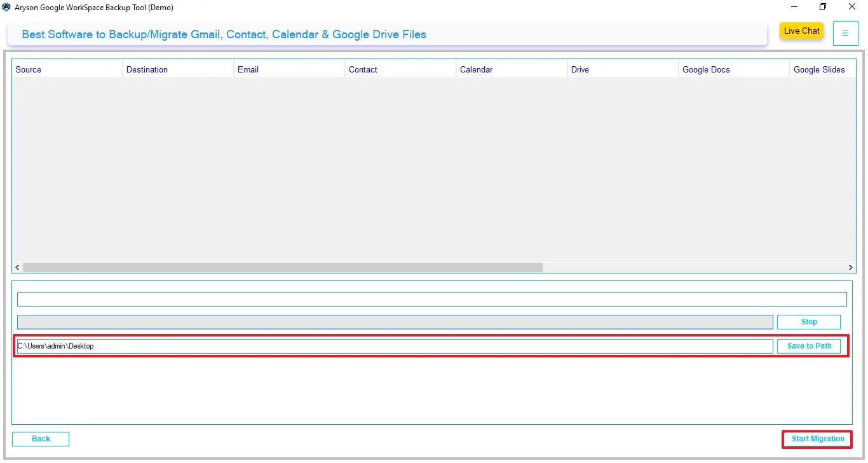Open Live Chat support
The image size is (868, 463).
point(801,31)
